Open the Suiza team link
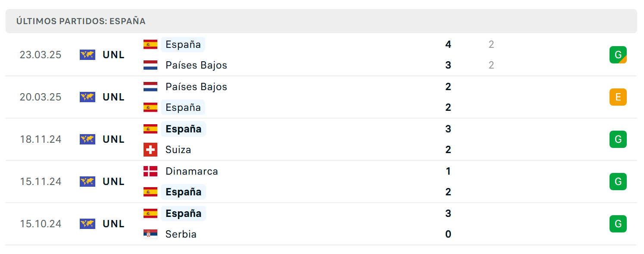 178,150
